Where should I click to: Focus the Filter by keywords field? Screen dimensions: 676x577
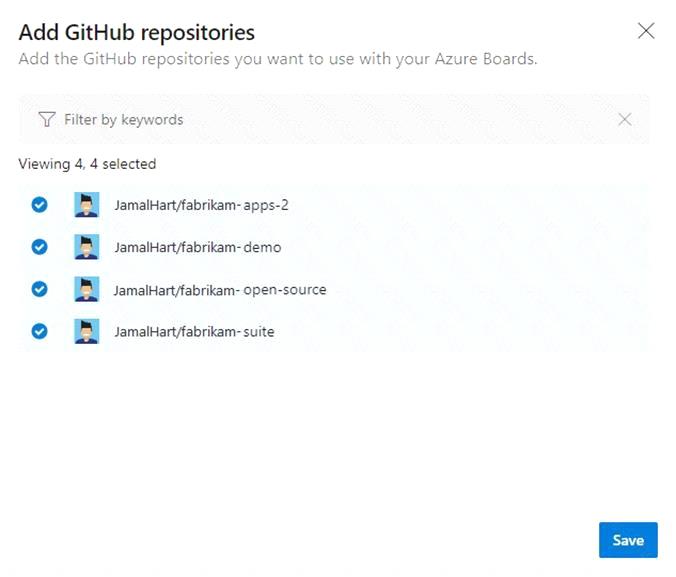[334, 119]
